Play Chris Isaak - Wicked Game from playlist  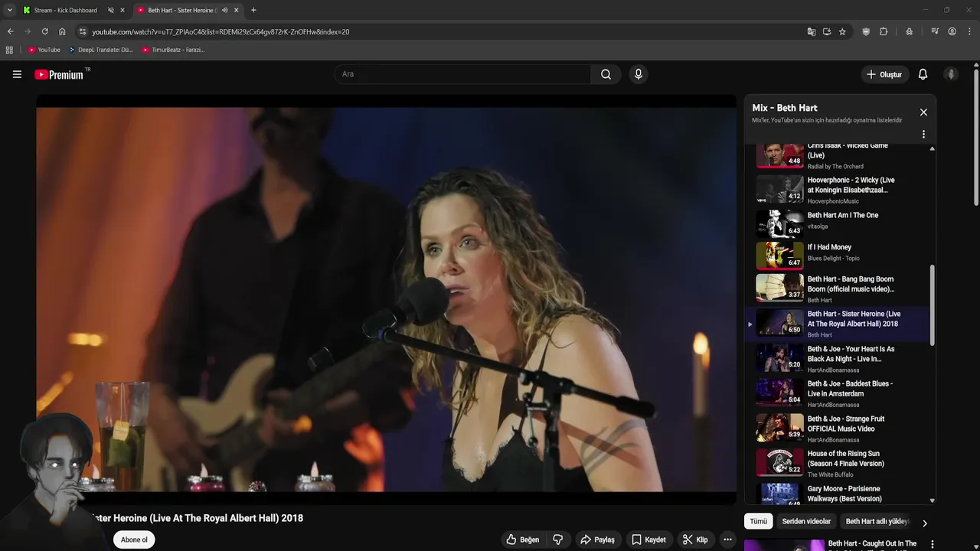click(x=839, y=155)
